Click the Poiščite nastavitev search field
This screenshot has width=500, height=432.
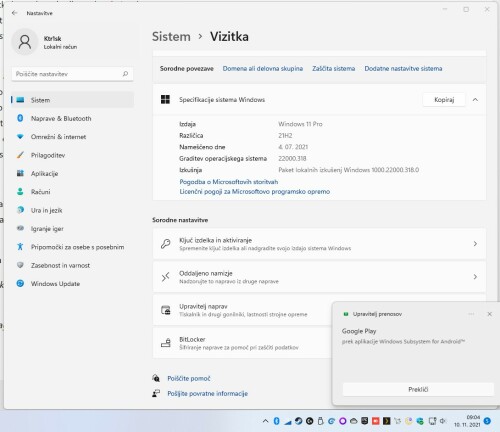pos(72,74)
